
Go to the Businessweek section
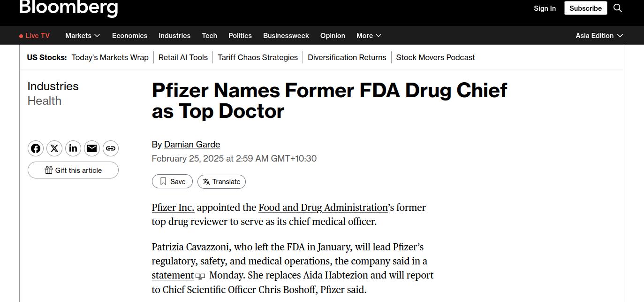pos(286,36)
